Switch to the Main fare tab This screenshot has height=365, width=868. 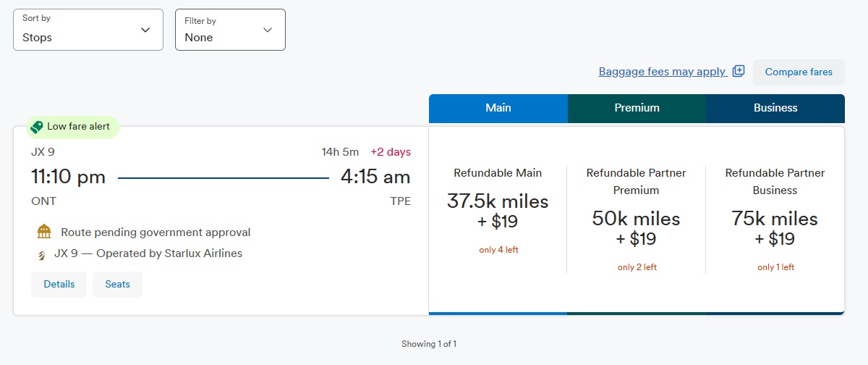tap(498, 108)
